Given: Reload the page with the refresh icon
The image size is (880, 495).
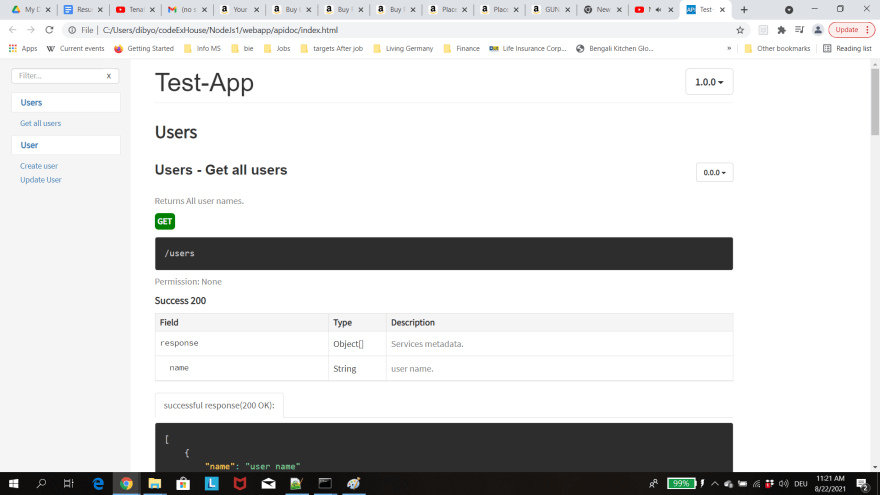Looking at the screenshot, I should click(x=49, y=30).
